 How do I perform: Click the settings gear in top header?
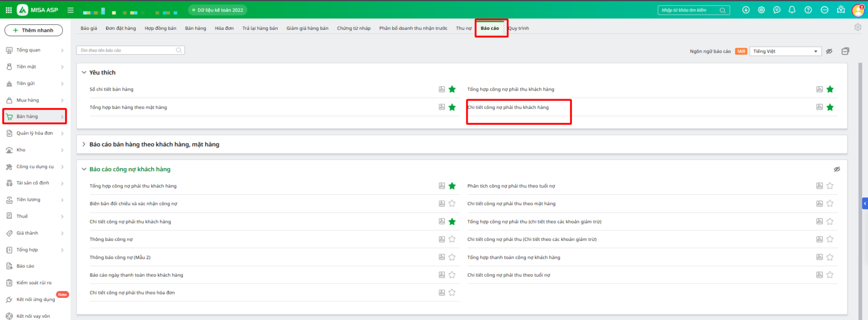coord(761,10)
